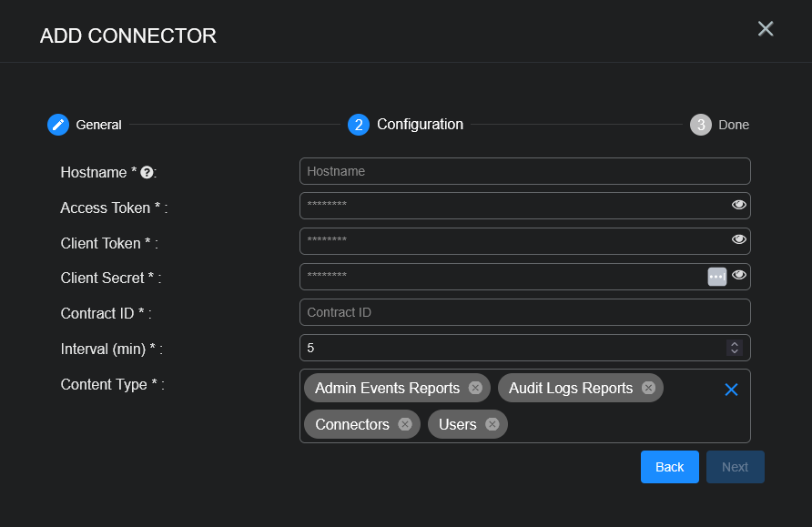The height and width of the screenshot is (527, 812).
Task: Remove the Admin Events Reports tag
Action: [x=475, y=388]
